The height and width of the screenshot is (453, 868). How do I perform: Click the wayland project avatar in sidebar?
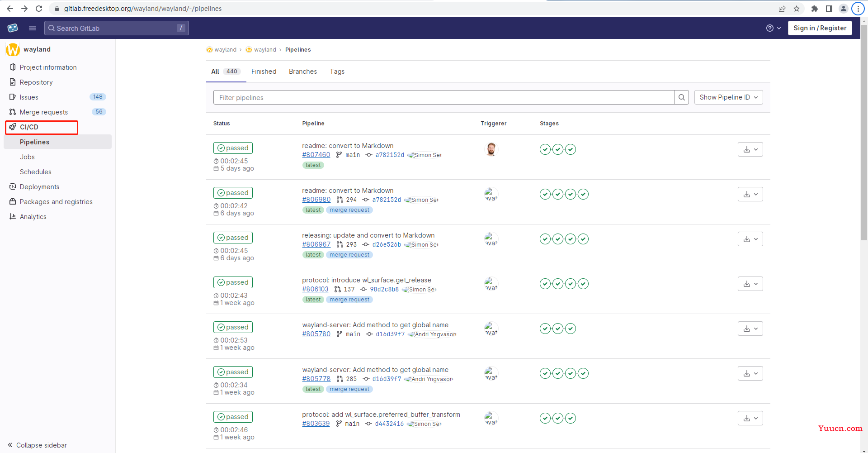pos(13,49)
